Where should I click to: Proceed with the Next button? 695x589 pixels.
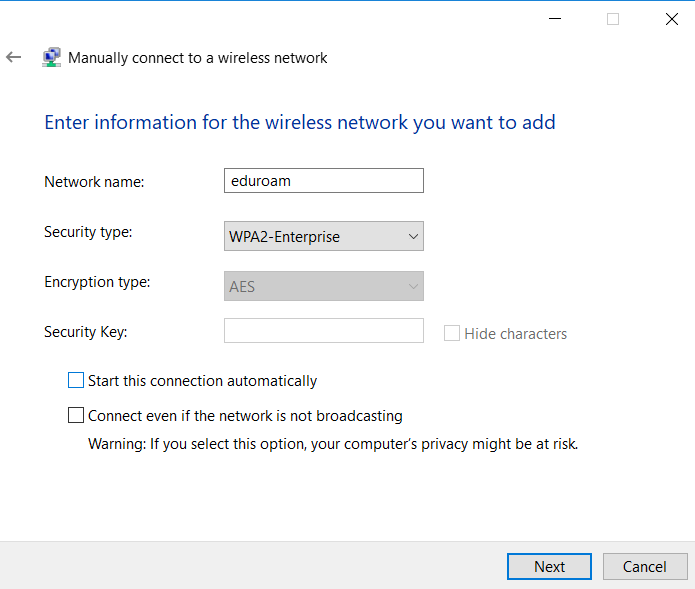point(549,566)
